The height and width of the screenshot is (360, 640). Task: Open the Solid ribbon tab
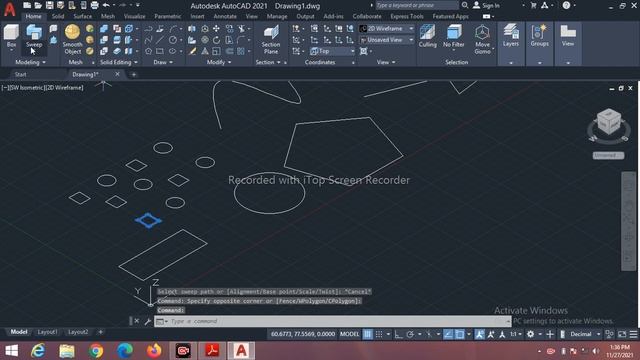click(x=58, y=16)
